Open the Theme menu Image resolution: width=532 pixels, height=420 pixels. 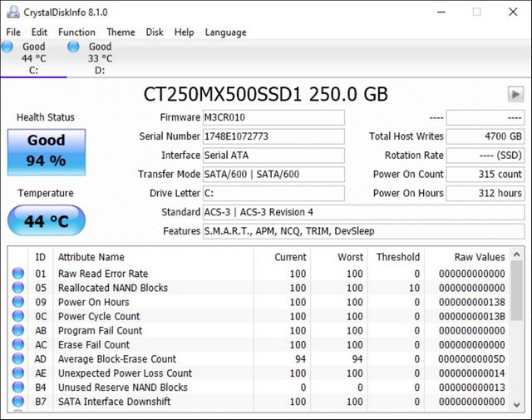pyautogui.click(x=121, y=32)
